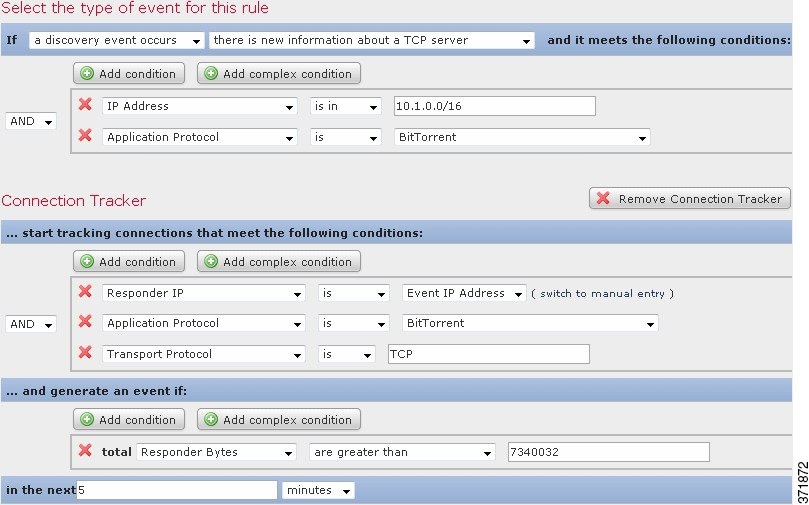The height and width of the screenshot is (505, 809).
Task: Delete the first Application Protocol condition red X
Action: [85, 136]
